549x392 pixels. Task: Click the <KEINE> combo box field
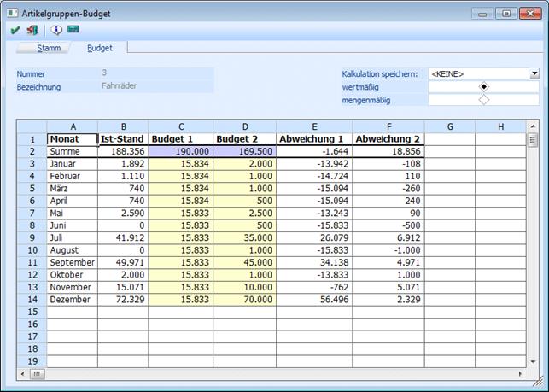point(477,74)
